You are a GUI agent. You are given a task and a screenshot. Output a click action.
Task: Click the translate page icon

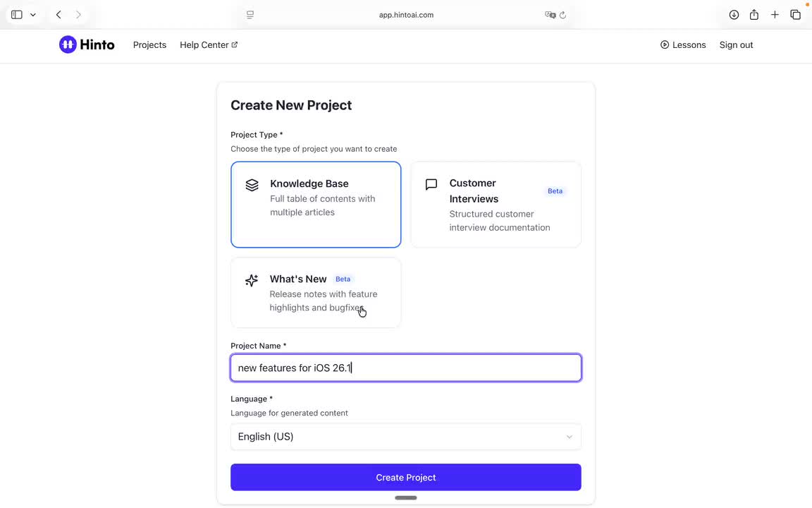[x=550, y=15]
